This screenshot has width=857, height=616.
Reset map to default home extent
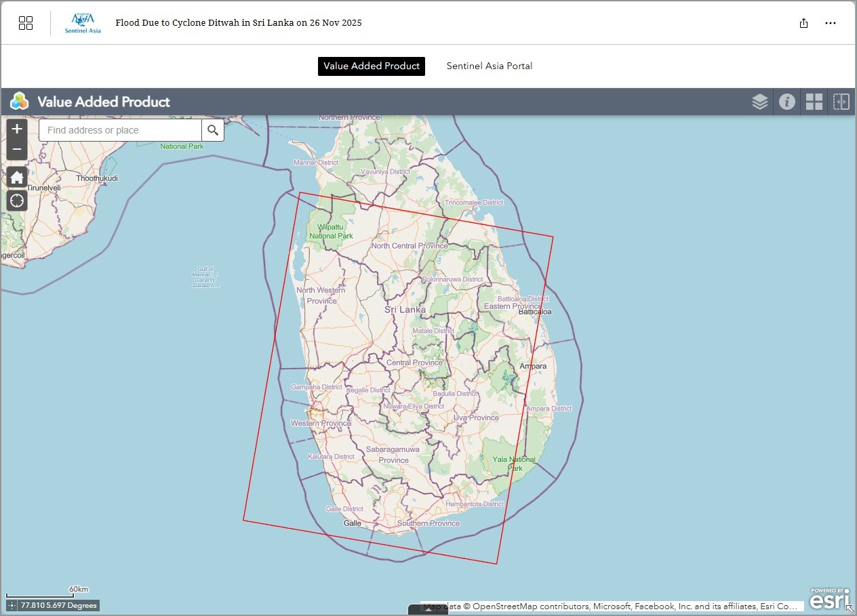(x=17, y=178)
